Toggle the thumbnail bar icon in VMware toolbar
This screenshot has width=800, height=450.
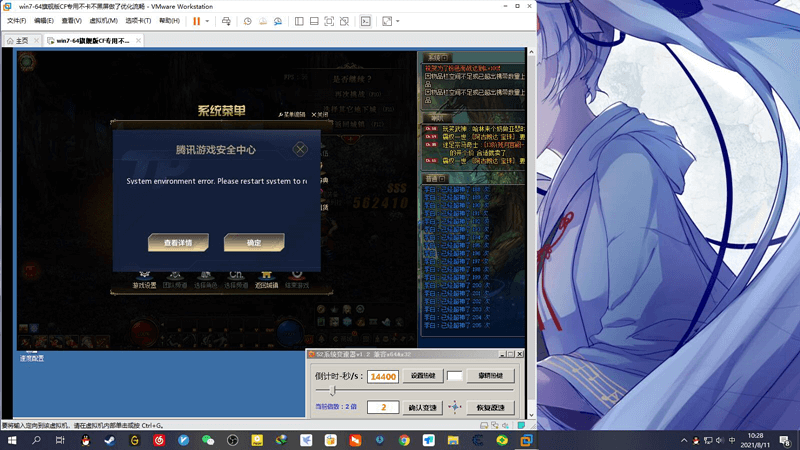314,21
